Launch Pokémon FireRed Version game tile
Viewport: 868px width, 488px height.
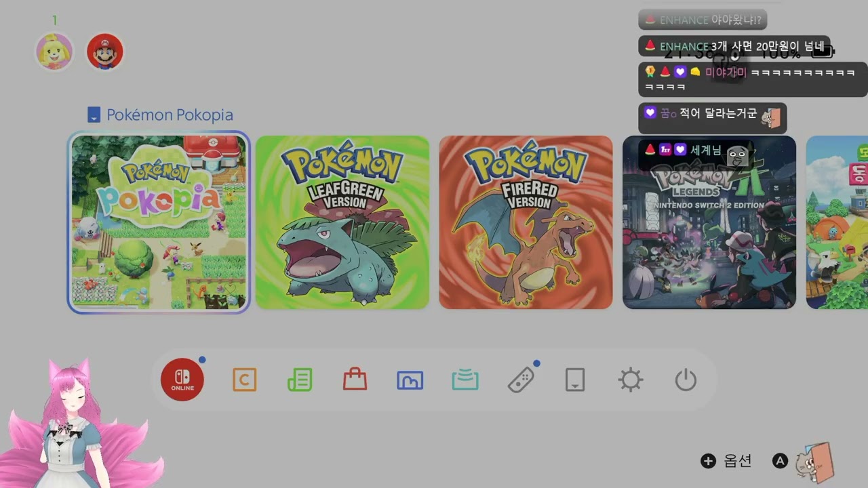pyautogui.click(x=526, y=222)
